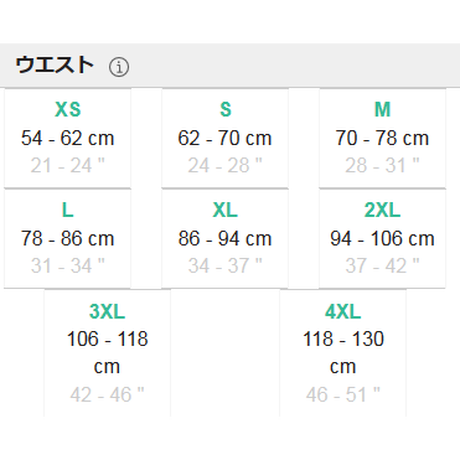Click the 21 - 24 inch range text
This screenshot has height=460, width=460.
click(x=68, y=165)
